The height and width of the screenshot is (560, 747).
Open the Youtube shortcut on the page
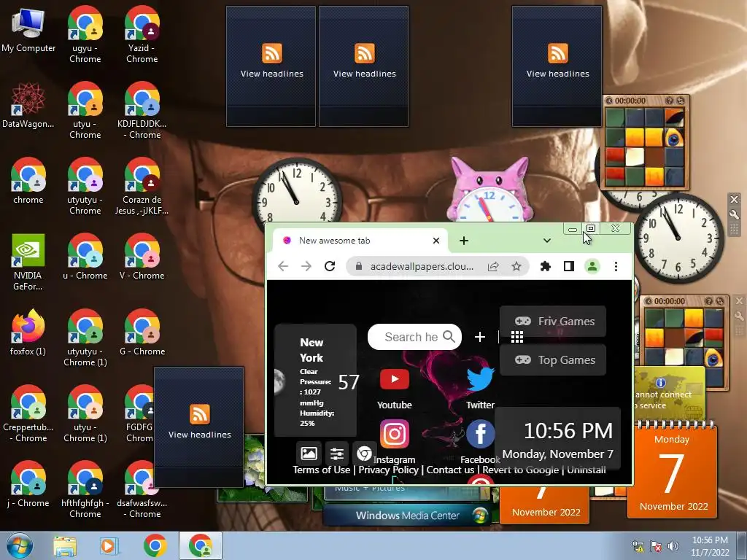pos(394,389)
